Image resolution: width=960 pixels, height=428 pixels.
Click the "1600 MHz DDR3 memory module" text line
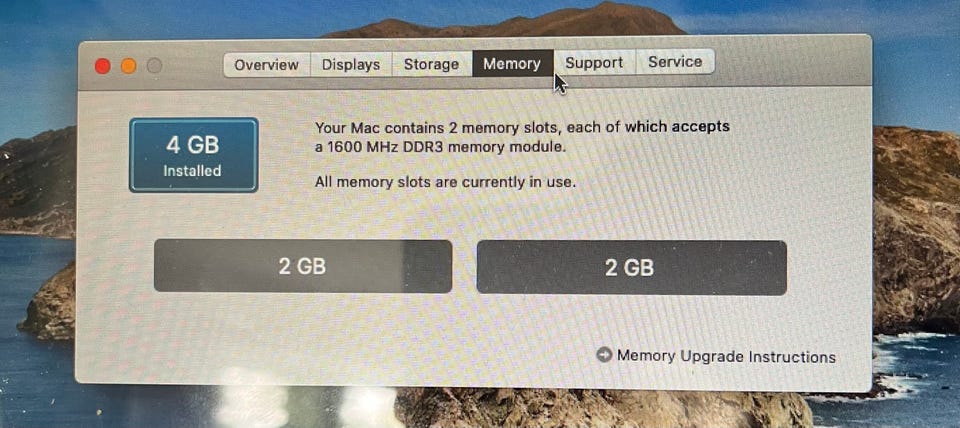coord(442,148)
